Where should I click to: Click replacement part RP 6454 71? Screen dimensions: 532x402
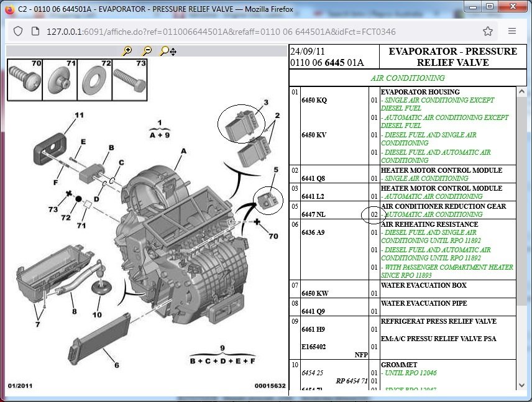click(x=352, y=381)
